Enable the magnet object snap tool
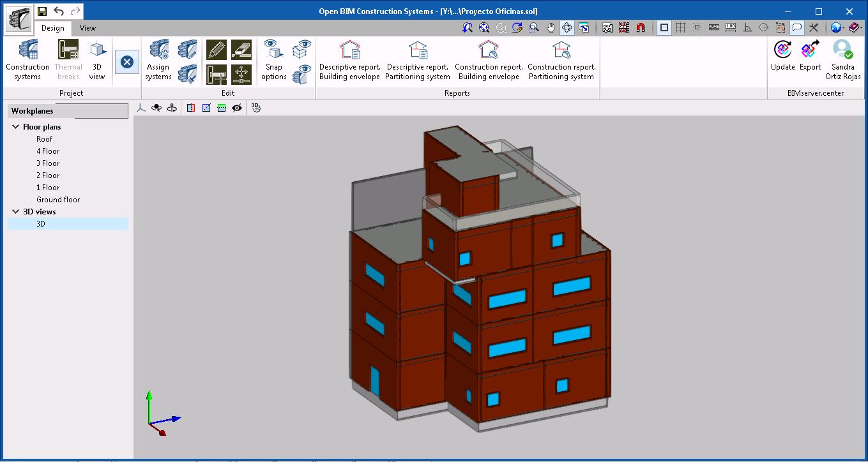This screenshot has width=868, height=462. pos(641,27)
